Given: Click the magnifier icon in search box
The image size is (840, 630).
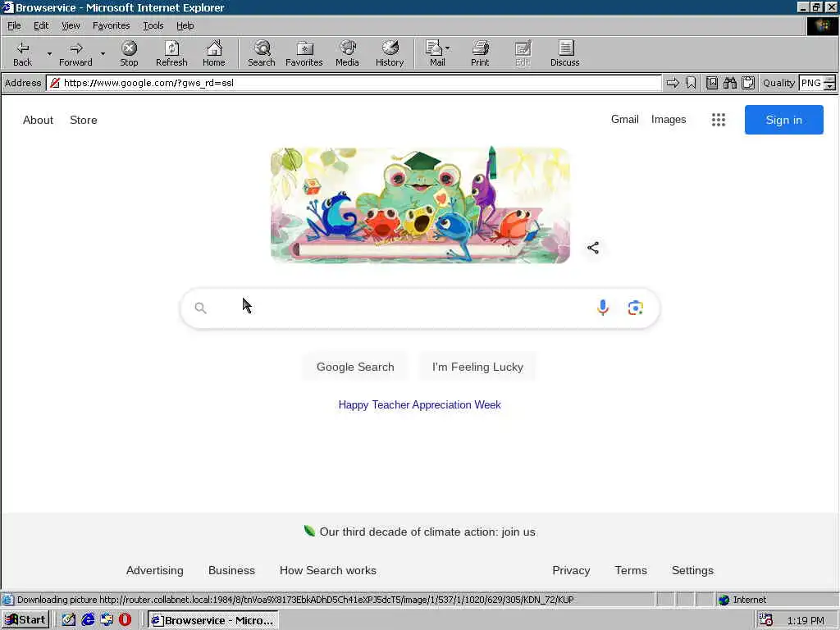Looking at the screenshot, I should click(200, 308).
